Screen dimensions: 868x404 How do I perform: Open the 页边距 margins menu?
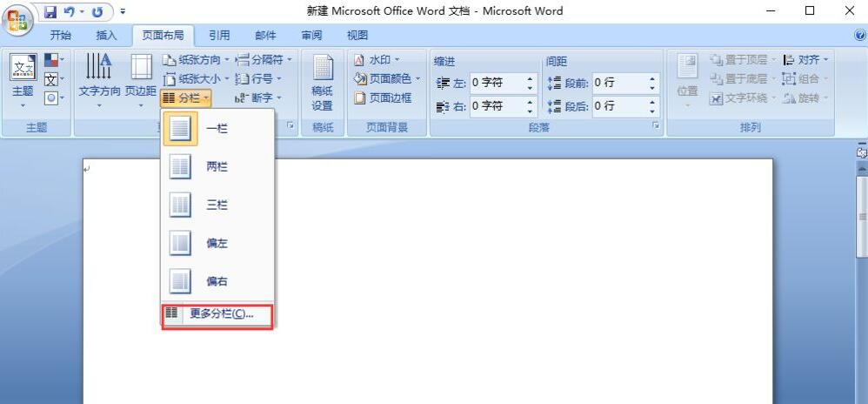coord(141,80)
